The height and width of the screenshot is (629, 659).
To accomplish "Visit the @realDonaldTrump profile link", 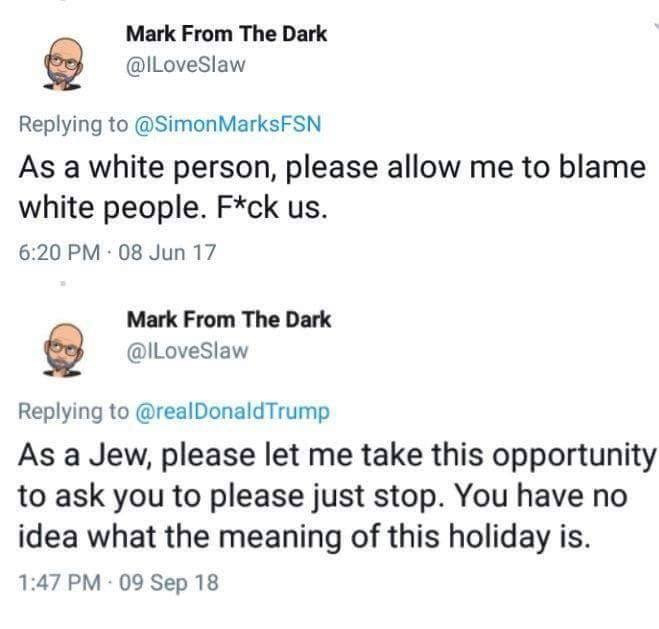I will (x=232, y=411).
